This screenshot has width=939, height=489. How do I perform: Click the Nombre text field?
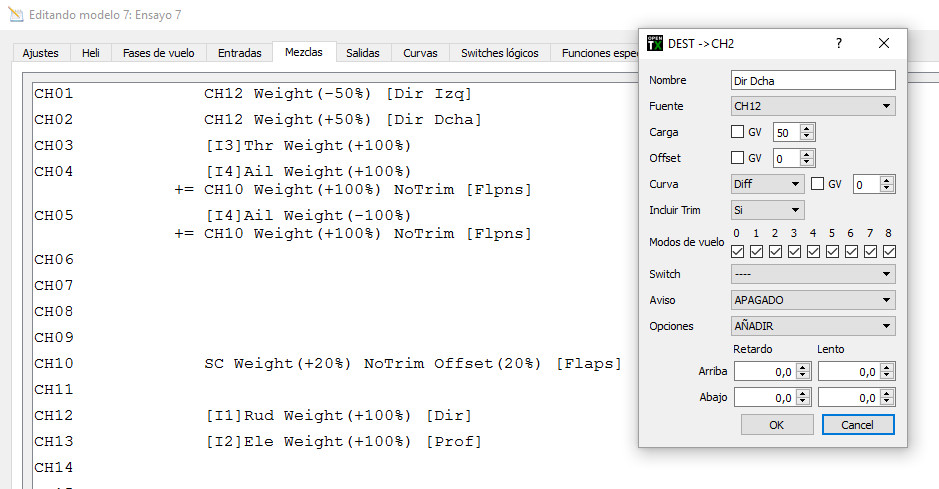pos(813,80)
